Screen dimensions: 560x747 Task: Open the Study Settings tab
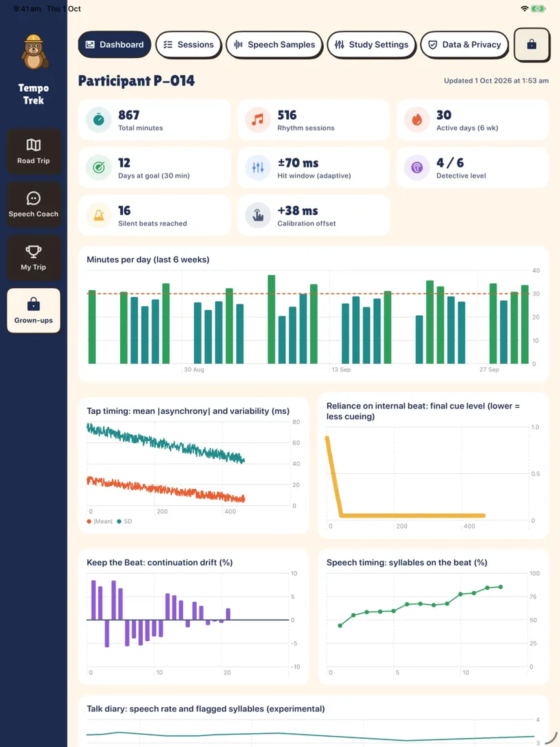tap(372, 44)
